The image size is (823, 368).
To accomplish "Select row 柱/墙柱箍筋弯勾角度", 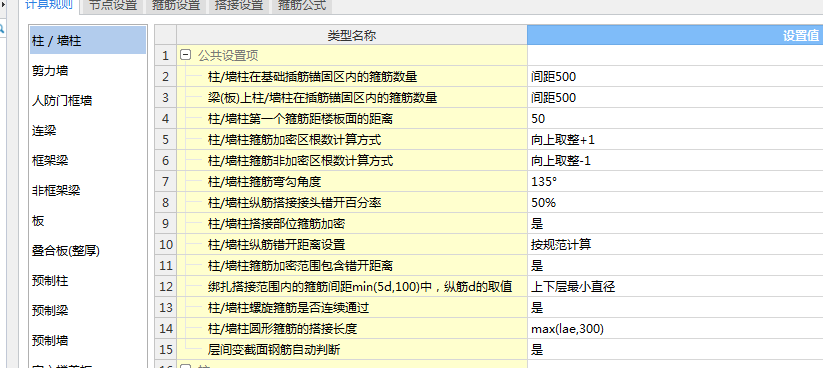I will pos(352,182).
